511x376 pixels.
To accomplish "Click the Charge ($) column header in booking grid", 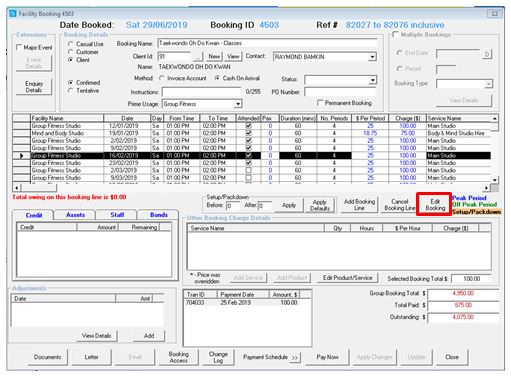I will (x=407, y=118).
